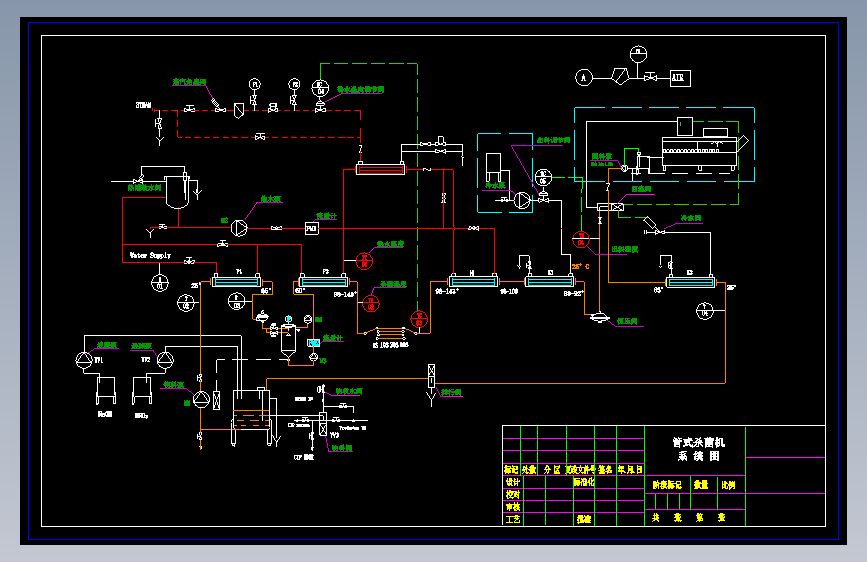Viewport: 867px width, 562px height.
Task: Click the 设计 cell in title block
Action: [x=513, y=482]
